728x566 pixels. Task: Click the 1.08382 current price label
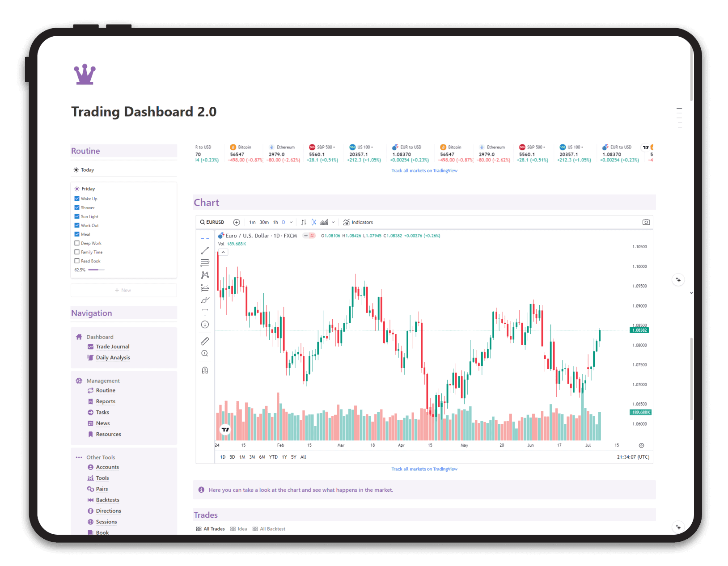tap(639, 330)
